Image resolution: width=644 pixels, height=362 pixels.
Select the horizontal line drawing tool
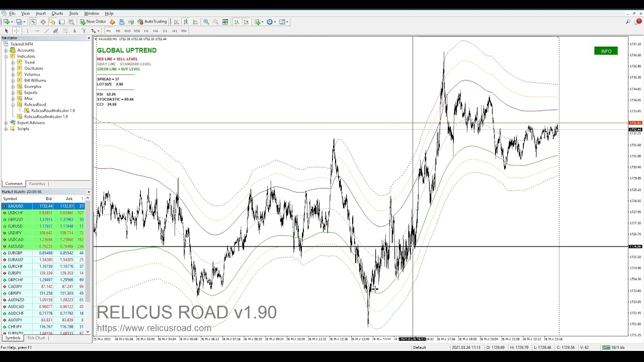click(37, 31)
